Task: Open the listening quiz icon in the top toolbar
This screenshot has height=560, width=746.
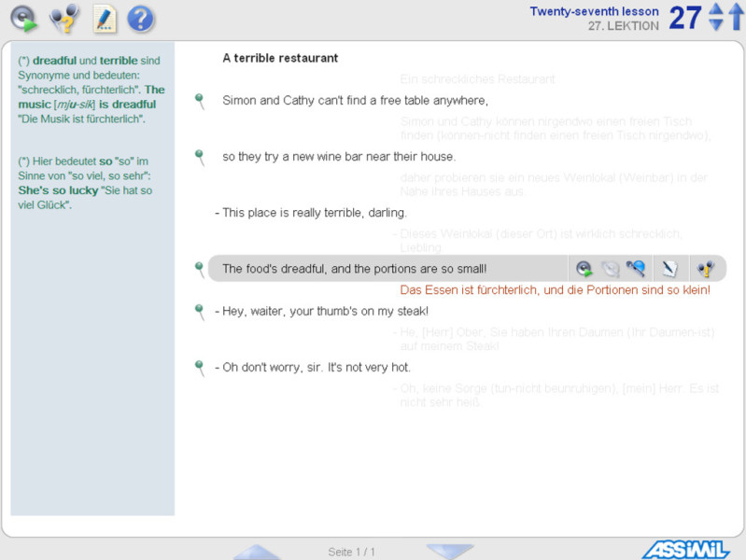Action: (x=64, y=18)
